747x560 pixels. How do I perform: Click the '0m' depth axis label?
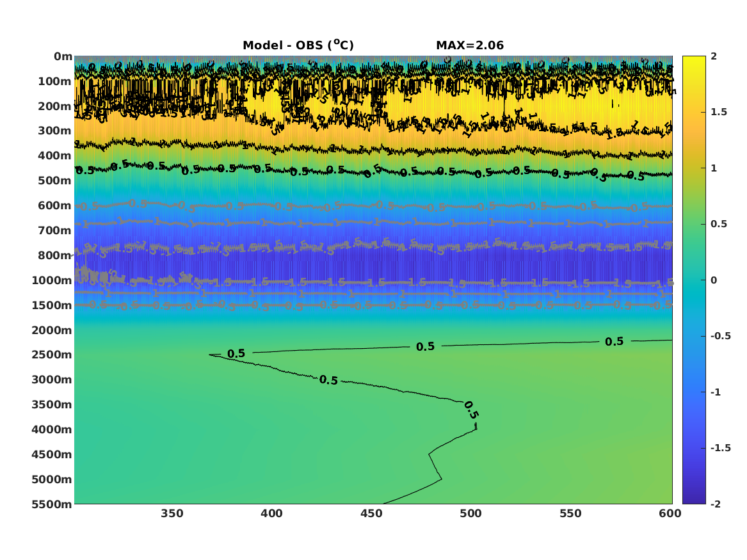pos(63,57)
